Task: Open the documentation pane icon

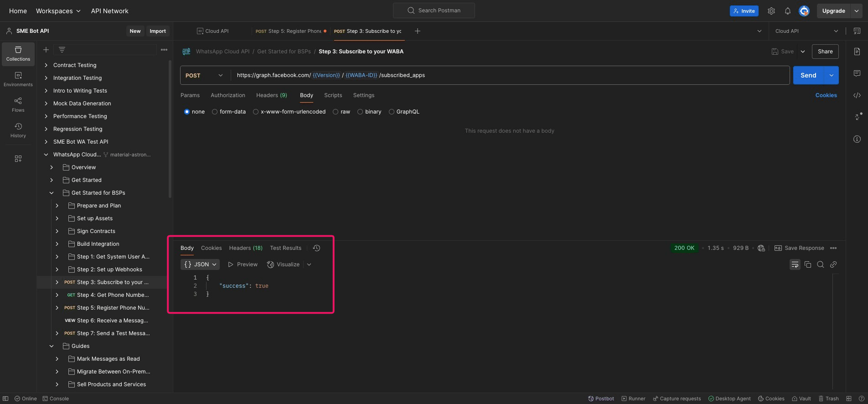Action: coord(857,52)
